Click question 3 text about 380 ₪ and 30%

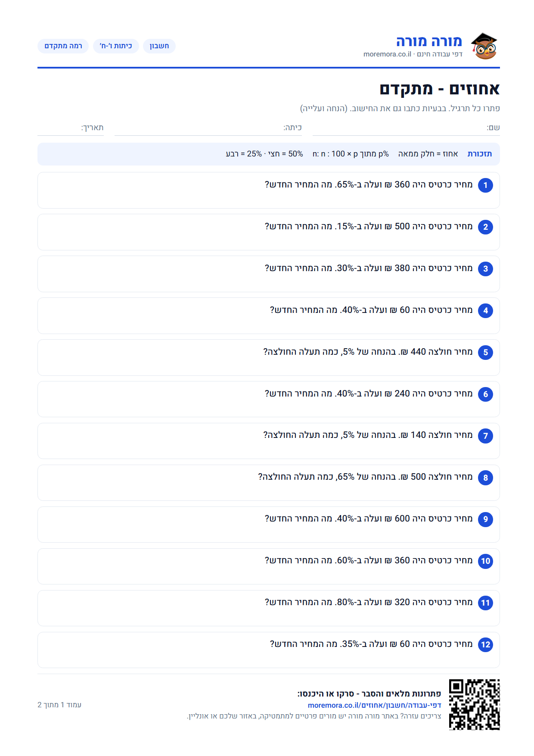[369, 269]
